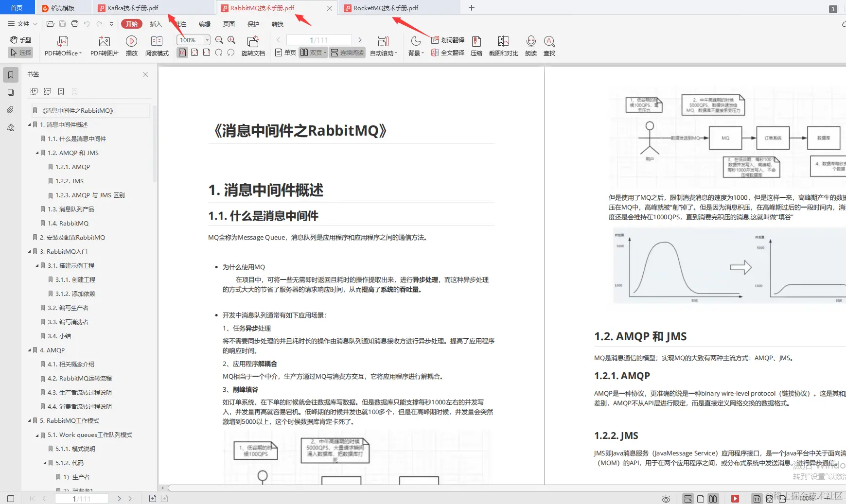Open the 背景 background menu
846x504 pixels.
point(416,46)
